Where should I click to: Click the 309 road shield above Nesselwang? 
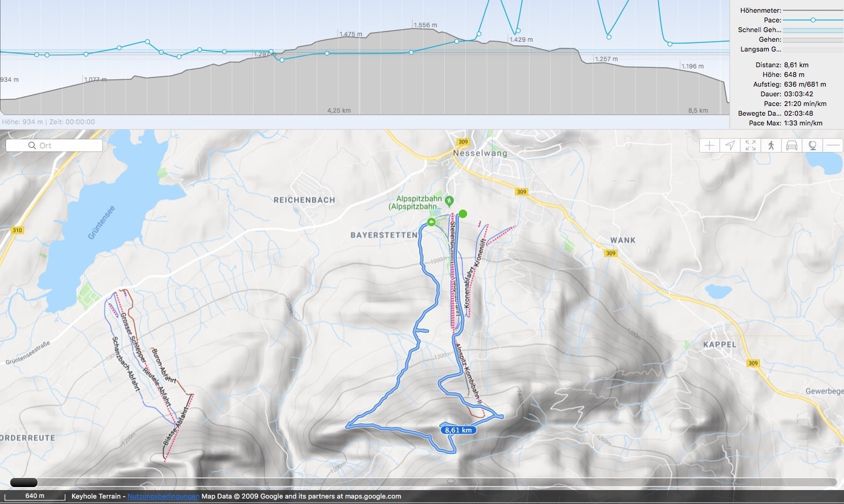point(464,142)
